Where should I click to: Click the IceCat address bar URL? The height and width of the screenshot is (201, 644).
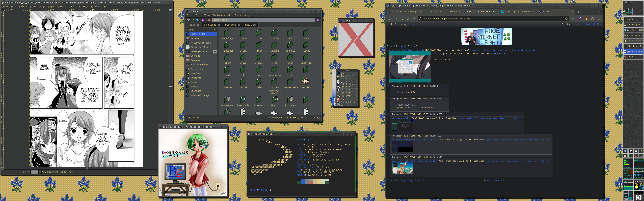point(447,19)
